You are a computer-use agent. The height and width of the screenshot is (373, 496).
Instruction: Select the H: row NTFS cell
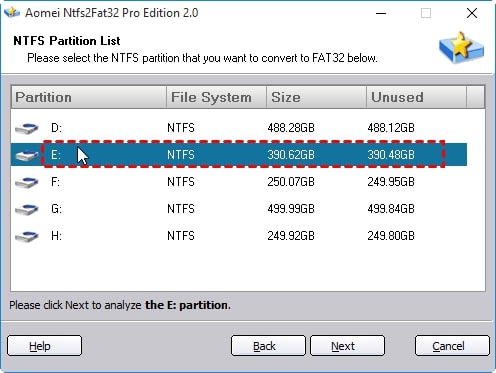pos(181,236)
